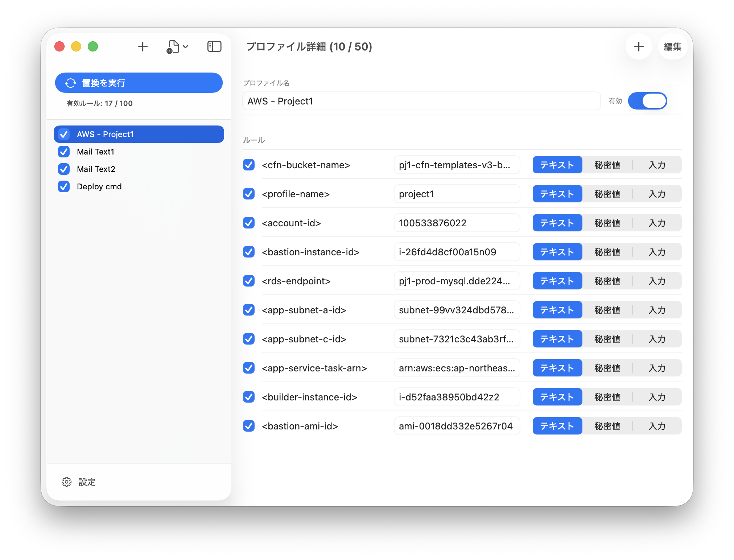The image size is (734, 560).
Task: Set <bastion-instance-id> type to 入力
Action: 657,252
